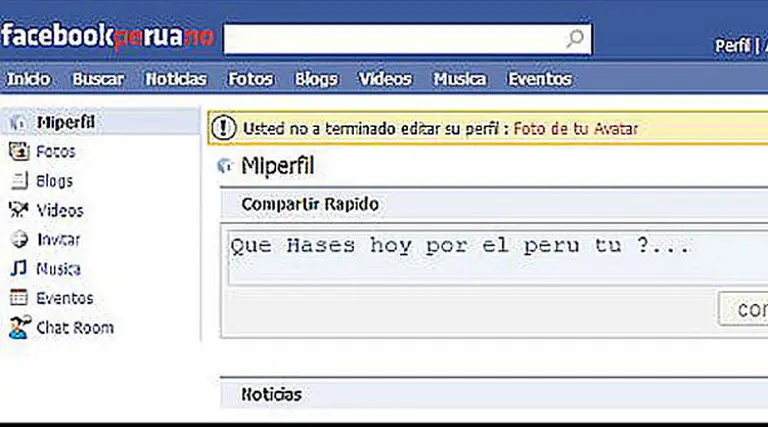
Task: Click the share button below status box
Action: tap(743, 308)
